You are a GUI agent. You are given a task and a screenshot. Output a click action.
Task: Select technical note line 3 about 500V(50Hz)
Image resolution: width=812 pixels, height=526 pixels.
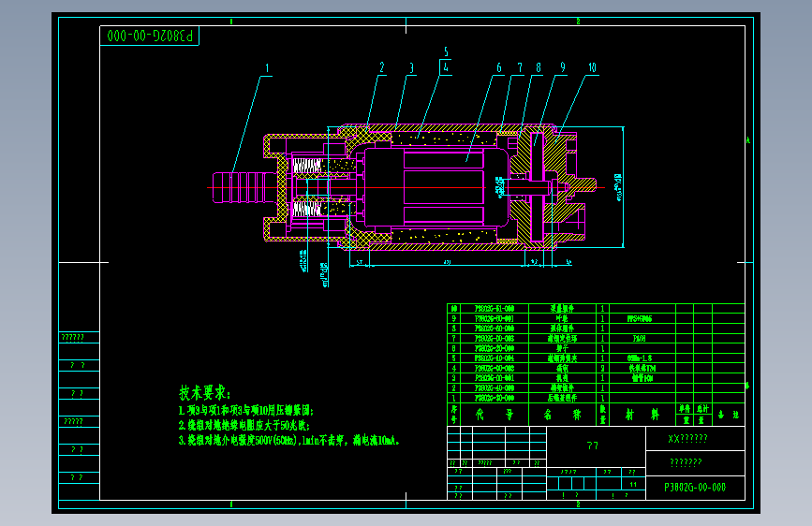pyautogui.click(x=289, y=441)
